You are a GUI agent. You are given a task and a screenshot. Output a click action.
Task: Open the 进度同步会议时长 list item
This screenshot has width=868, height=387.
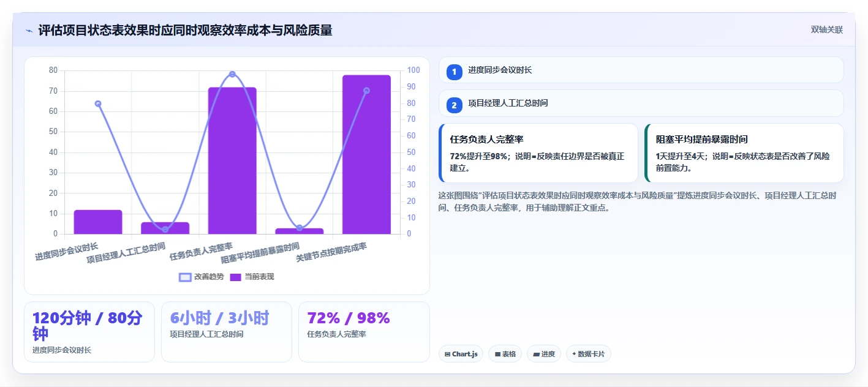(641, 70)
